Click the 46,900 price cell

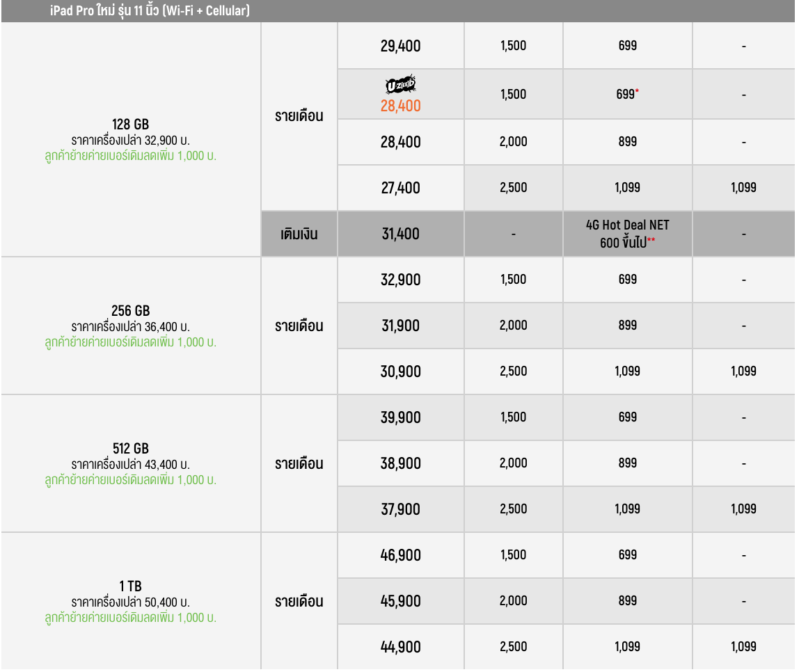(x=400, y=555)
